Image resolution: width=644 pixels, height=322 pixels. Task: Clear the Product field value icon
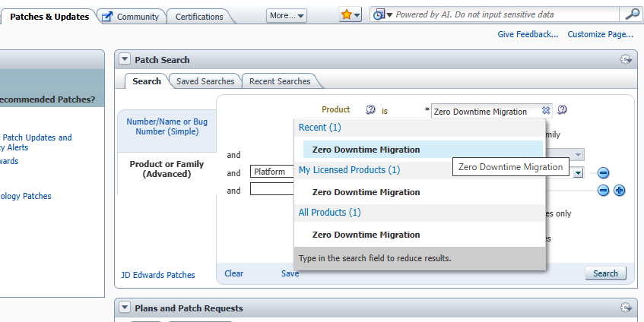coord(545,110)
